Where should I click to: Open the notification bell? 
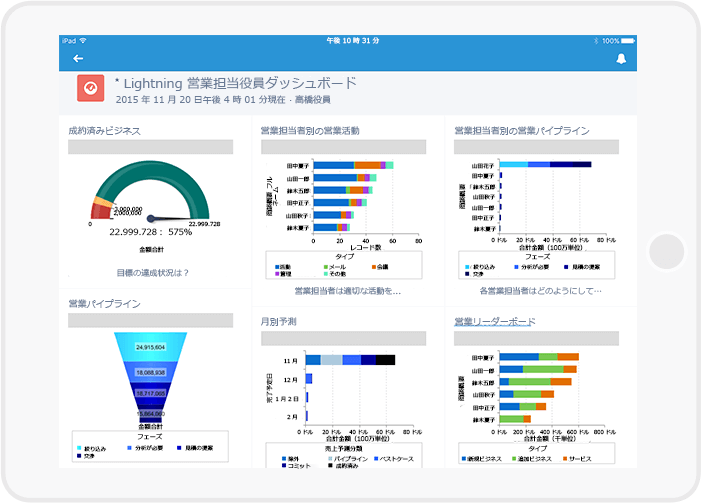pyautogui.click(x=621, y=59)
